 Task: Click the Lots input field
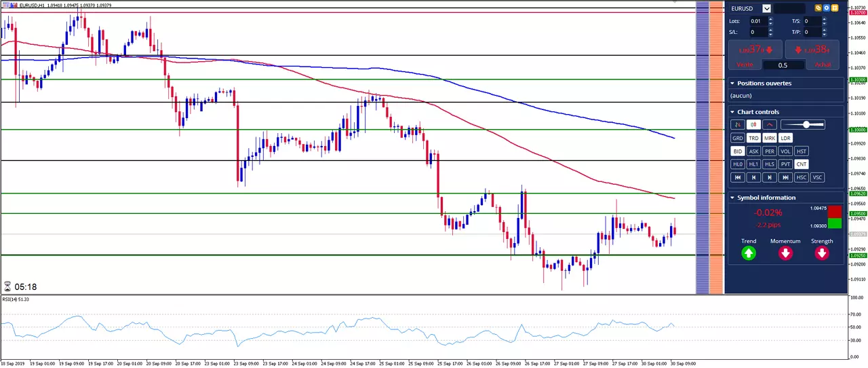tap(758, 21)
